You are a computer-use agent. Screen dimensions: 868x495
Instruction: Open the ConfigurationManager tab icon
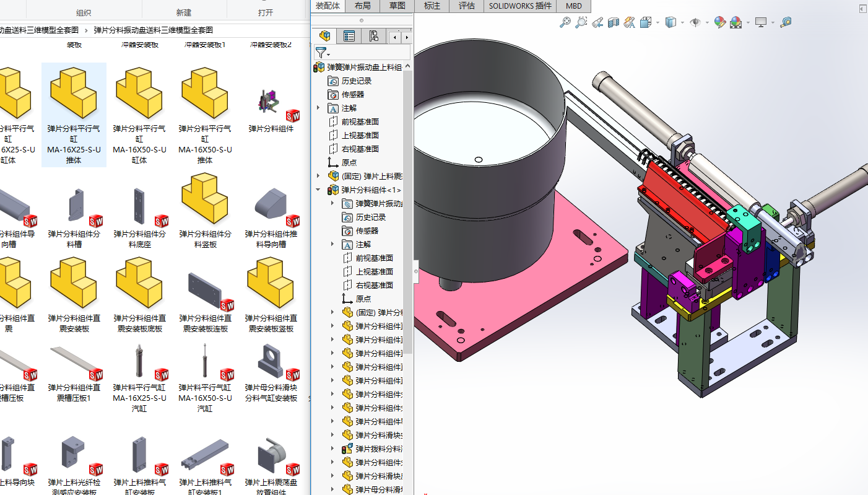pos(373,37)
